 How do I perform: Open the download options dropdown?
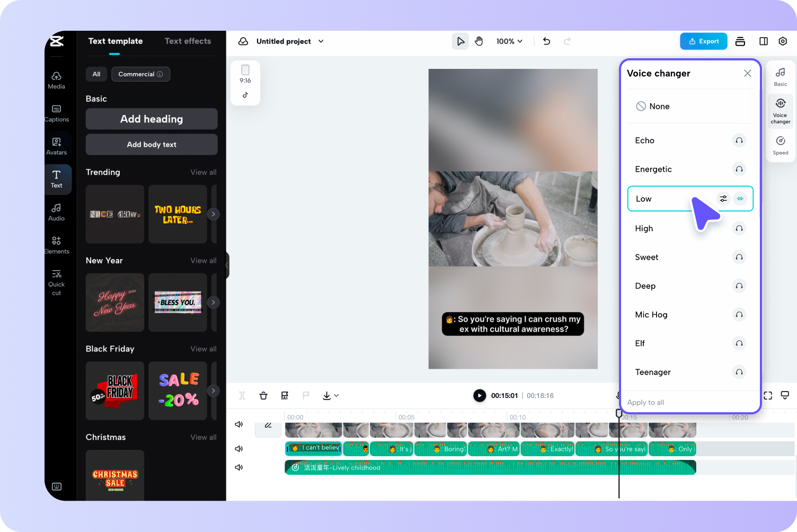331,395
